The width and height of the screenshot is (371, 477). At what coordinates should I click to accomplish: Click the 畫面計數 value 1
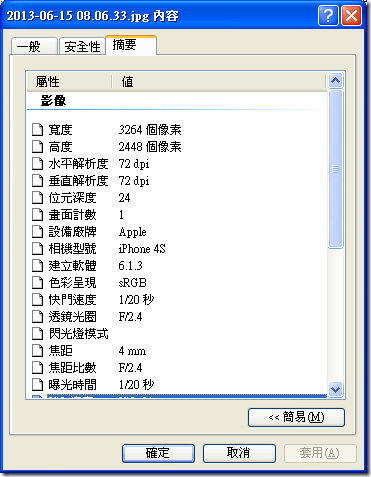click(121, 215)
